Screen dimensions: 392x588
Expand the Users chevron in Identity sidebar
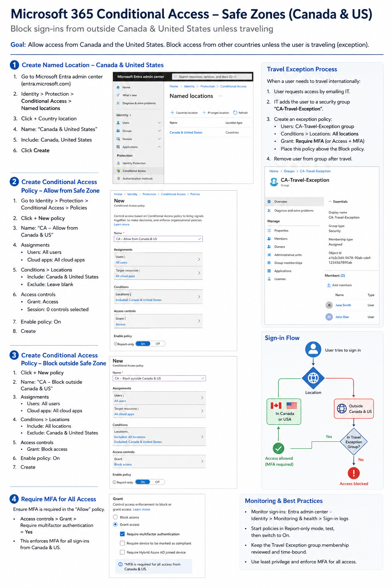(159, 123)
